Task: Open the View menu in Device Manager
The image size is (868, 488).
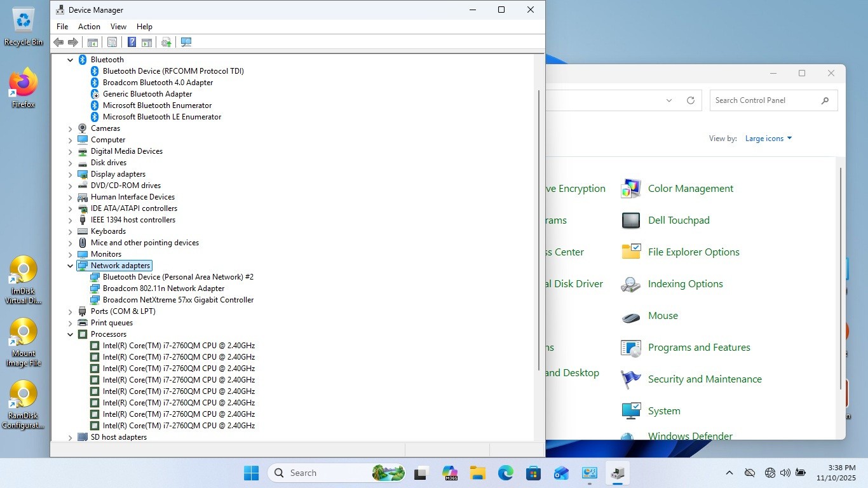Action: pyautogui.click(x=118, y=27)
